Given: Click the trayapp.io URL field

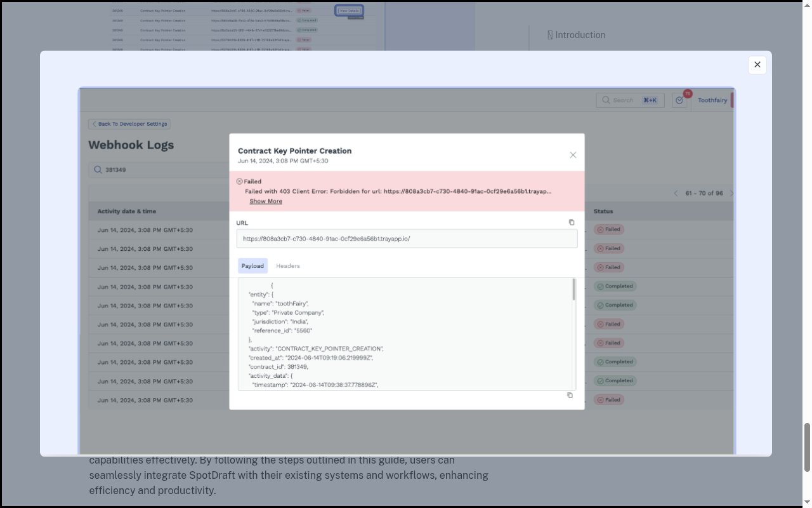Looking at the screenshot, I should coord(407,239).
